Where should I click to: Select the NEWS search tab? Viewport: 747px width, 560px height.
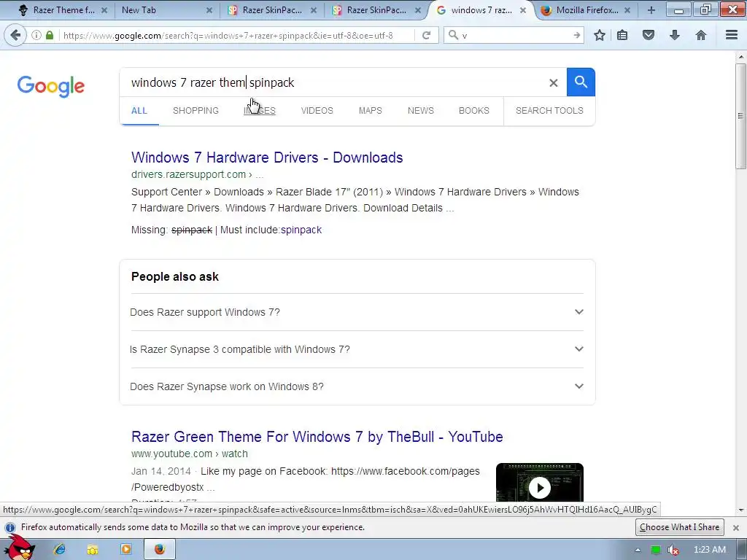421,111
